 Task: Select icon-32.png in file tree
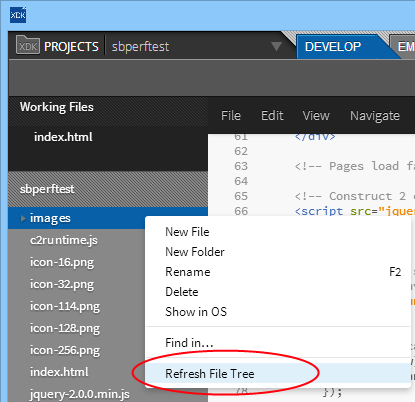tap(62, 284)
